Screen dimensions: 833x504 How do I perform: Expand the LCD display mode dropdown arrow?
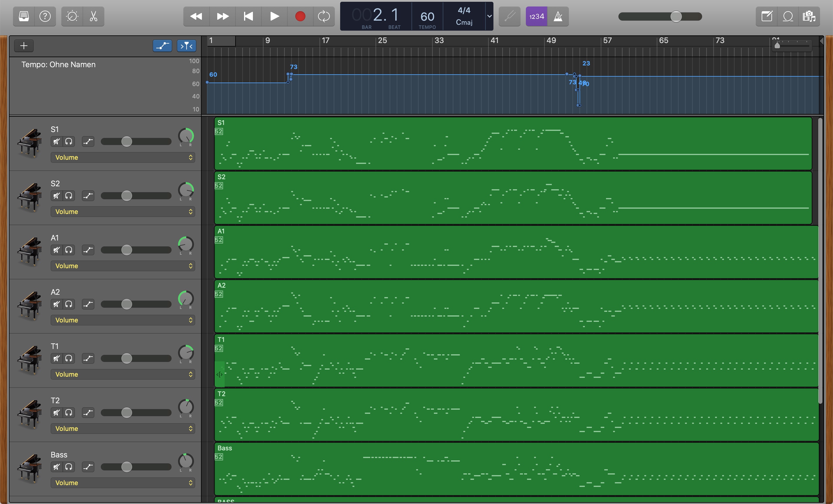pyautogui.click(x=489, y=16)
